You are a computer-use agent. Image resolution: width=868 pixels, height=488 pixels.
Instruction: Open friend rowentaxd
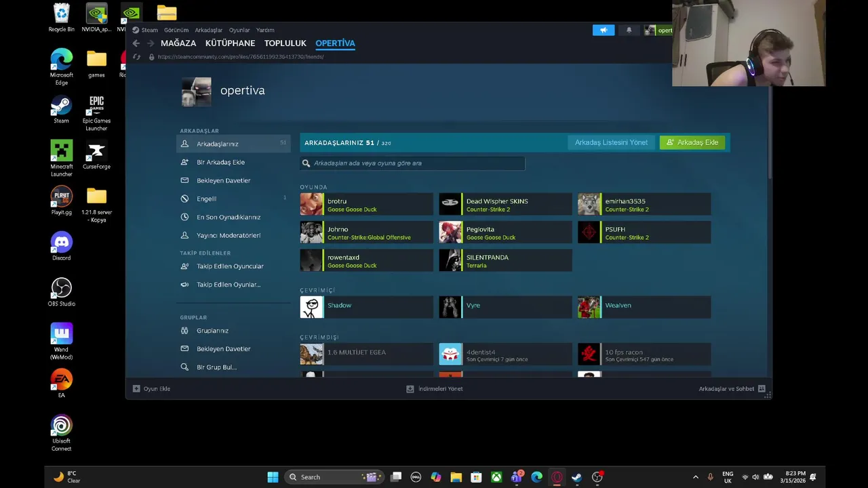pyautogui.click(x=366, y=260)
